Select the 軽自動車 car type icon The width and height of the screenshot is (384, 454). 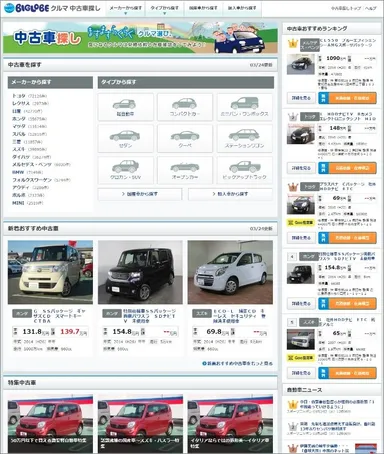[125, 107]
